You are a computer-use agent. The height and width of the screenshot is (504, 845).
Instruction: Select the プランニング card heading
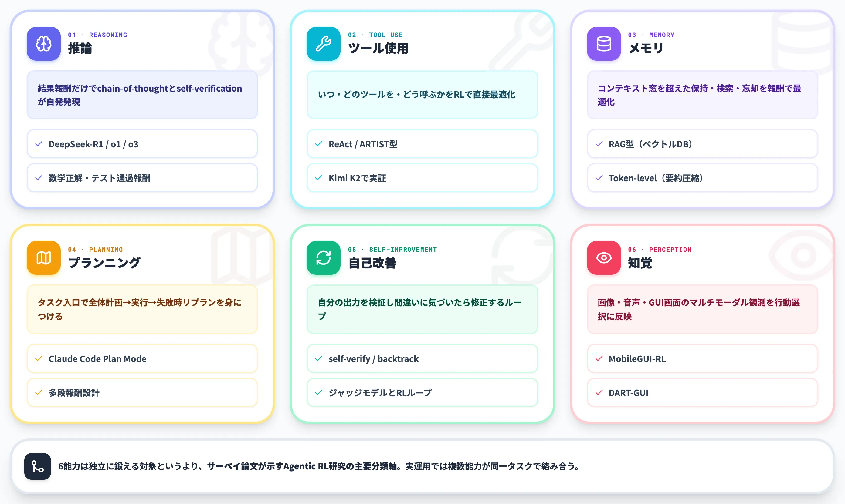pyautogui.click(x=104, y=263)
